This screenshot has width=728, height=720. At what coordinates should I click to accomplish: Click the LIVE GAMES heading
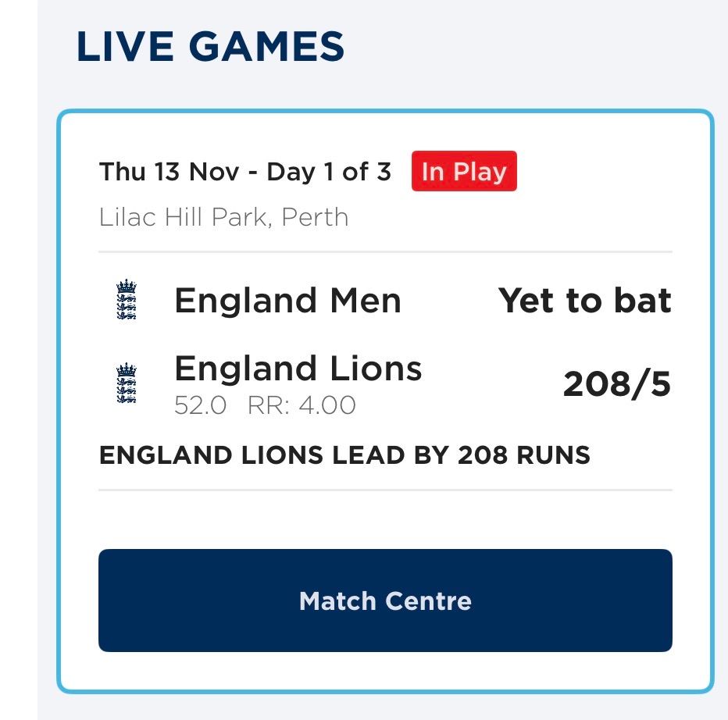pyautogui.click(x=210, y=48)
